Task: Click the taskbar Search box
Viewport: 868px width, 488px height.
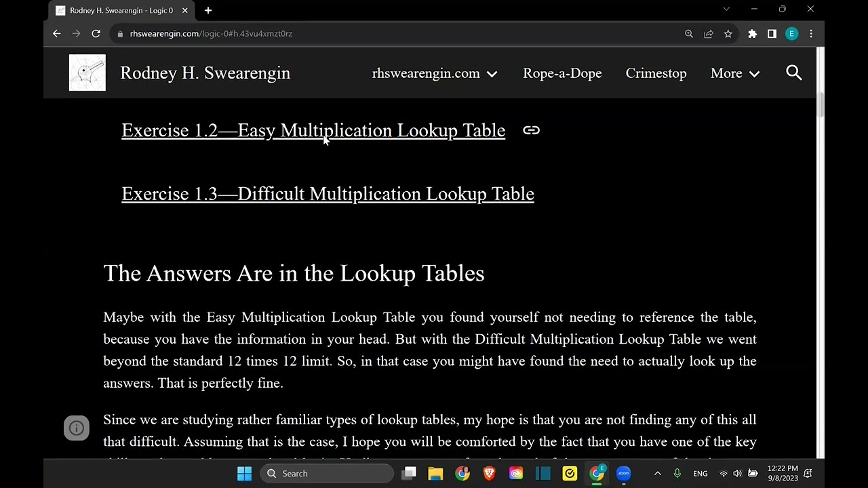Action: coord(327,473)
